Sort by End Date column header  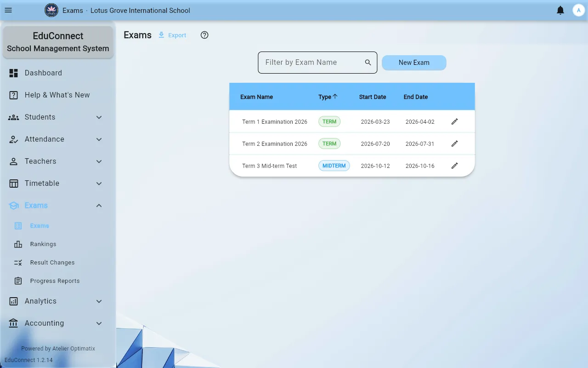coord(416,97)
